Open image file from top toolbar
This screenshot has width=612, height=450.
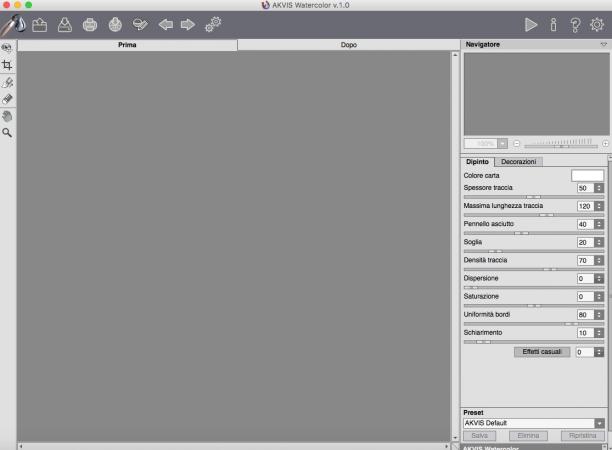(39, 25)
